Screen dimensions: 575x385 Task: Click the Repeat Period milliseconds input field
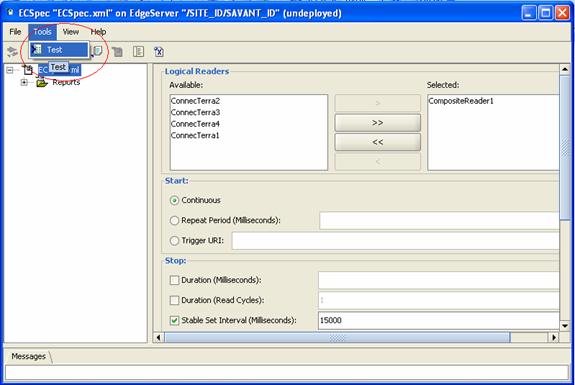click(x=439, y=220)
